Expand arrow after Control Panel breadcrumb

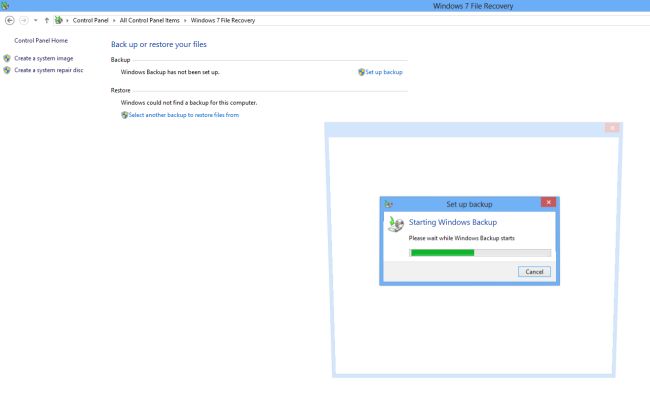point(114,20)
